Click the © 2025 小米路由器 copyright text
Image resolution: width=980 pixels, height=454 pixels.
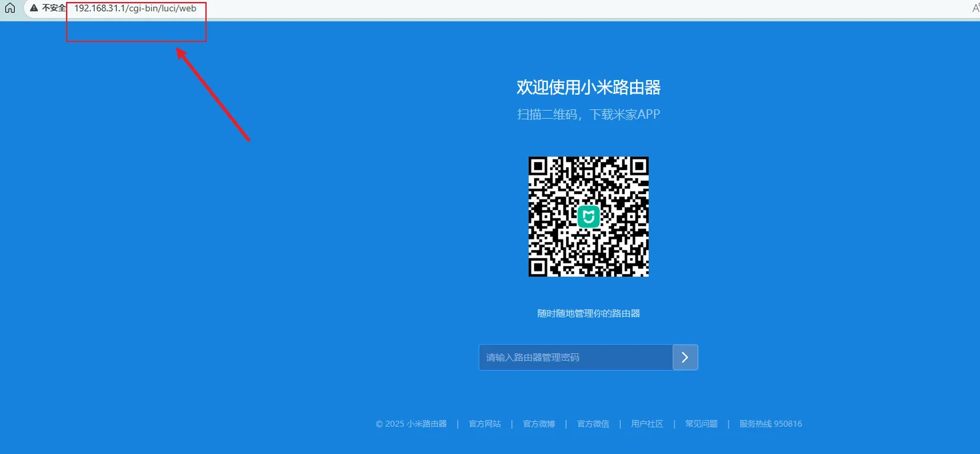[411, 423]
